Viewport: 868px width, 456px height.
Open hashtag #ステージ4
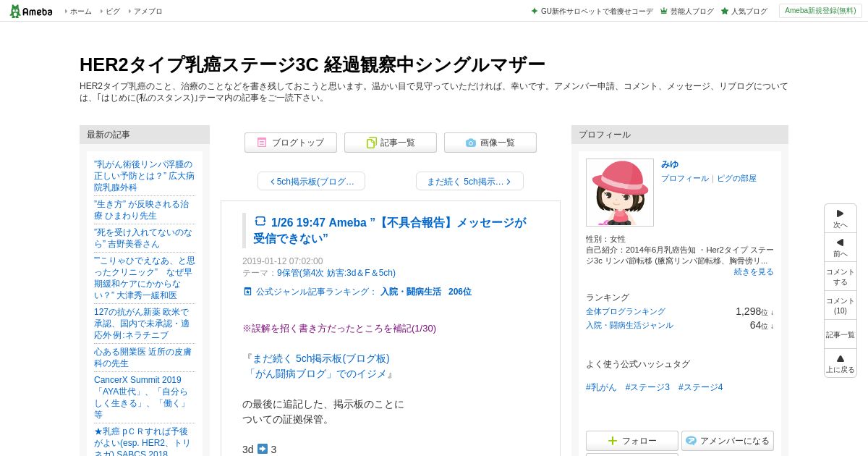point(700,387)
